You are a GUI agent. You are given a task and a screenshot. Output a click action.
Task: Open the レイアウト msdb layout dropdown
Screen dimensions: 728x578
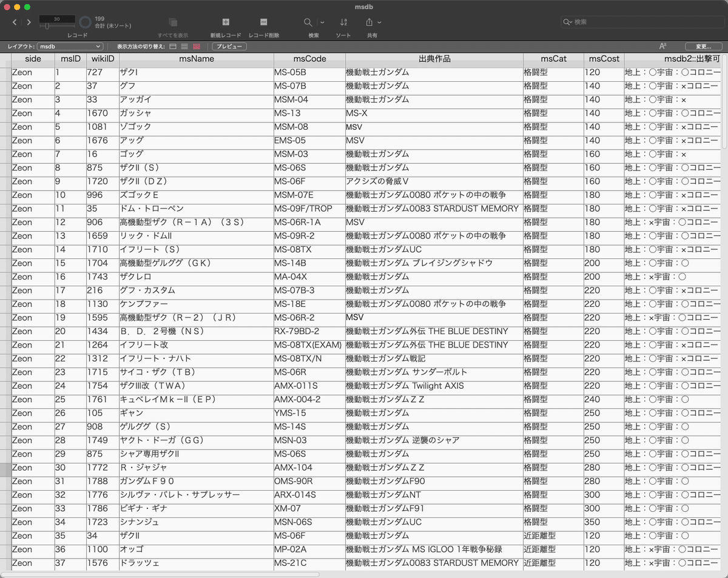pyautogui.click(x=70, y=47)
